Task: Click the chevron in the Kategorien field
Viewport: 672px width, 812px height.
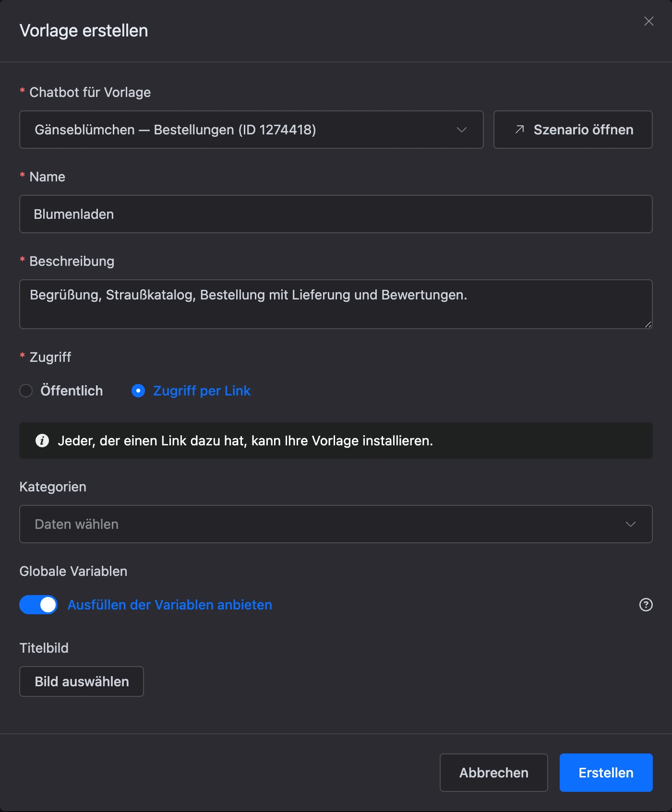Action: [630, 524]
